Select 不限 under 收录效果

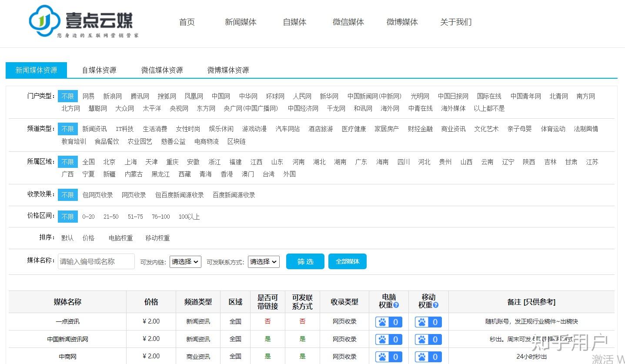pos(68,195)
